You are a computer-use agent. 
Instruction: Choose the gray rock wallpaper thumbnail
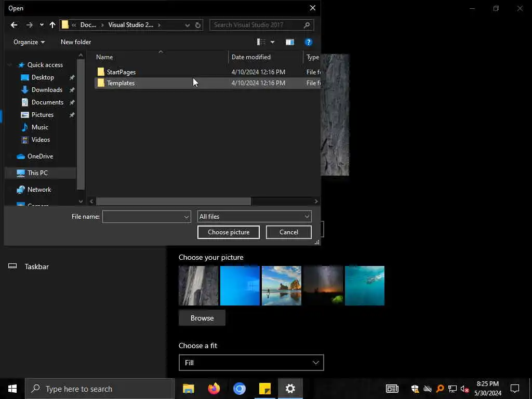click(x=198, y=286)
